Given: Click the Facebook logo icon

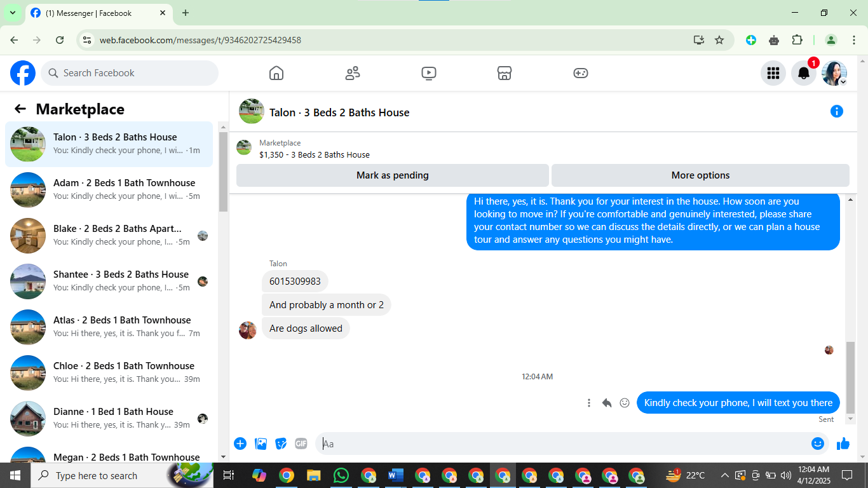Looking at the screenshot, I should click(x=23, y=73).
